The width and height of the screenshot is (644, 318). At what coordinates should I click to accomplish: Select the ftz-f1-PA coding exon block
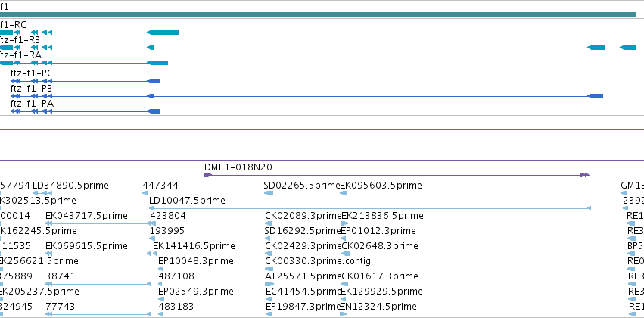coord(154,111)
